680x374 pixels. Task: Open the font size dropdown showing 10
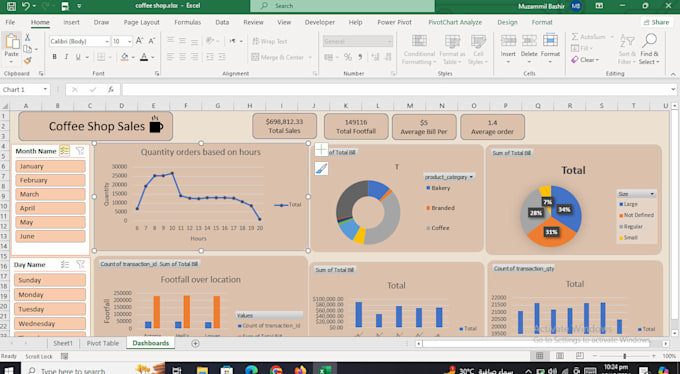129,41
